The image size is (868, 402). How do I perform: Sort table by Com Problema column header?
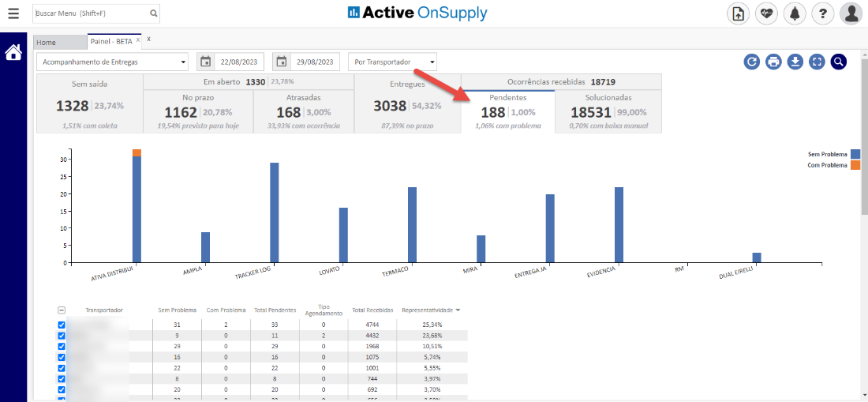click(x=226, y=310)
